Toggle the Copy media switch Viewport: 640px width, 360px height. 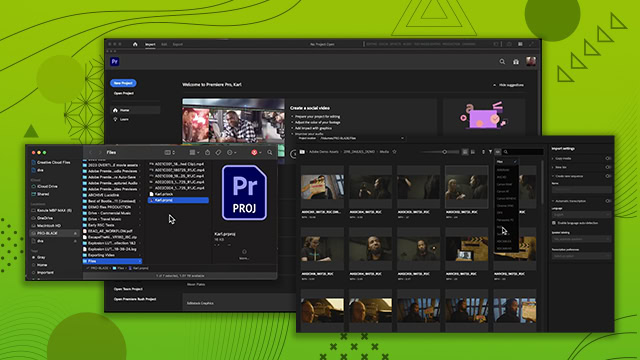click(608, 158)
